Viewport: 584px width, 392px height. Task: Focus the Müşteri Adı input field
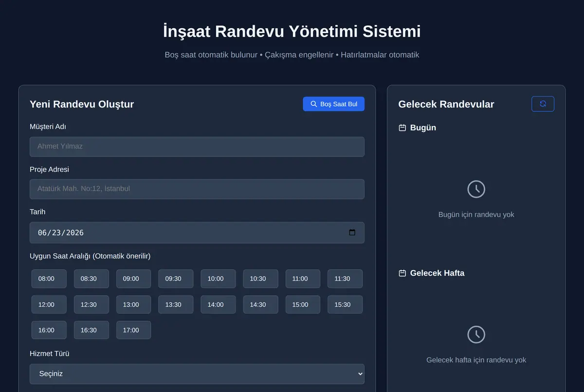coord(197,146)
